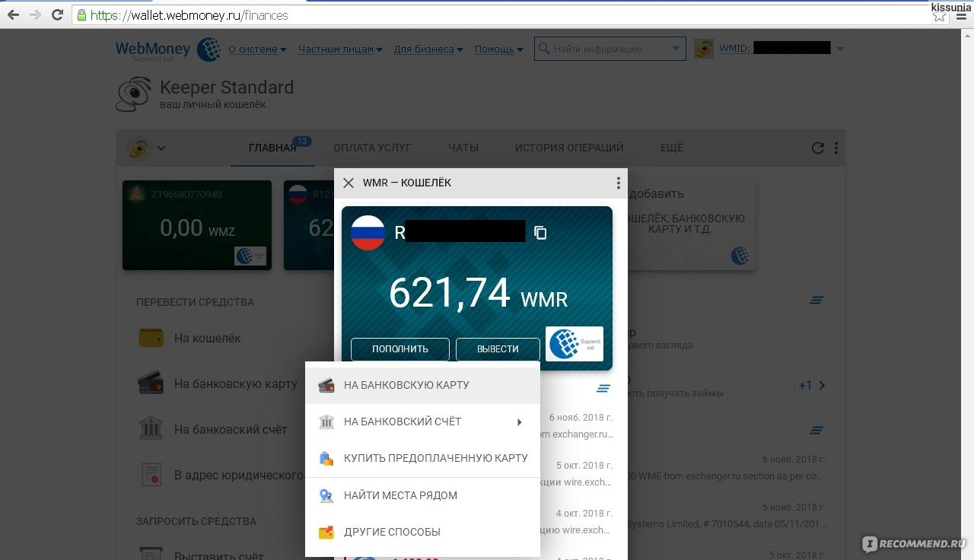Switch to the 'ИСТОРИЯ ОПЕРАЦИЙ' tab
This screenshot has width=974, height=560.
pos(569,148)
